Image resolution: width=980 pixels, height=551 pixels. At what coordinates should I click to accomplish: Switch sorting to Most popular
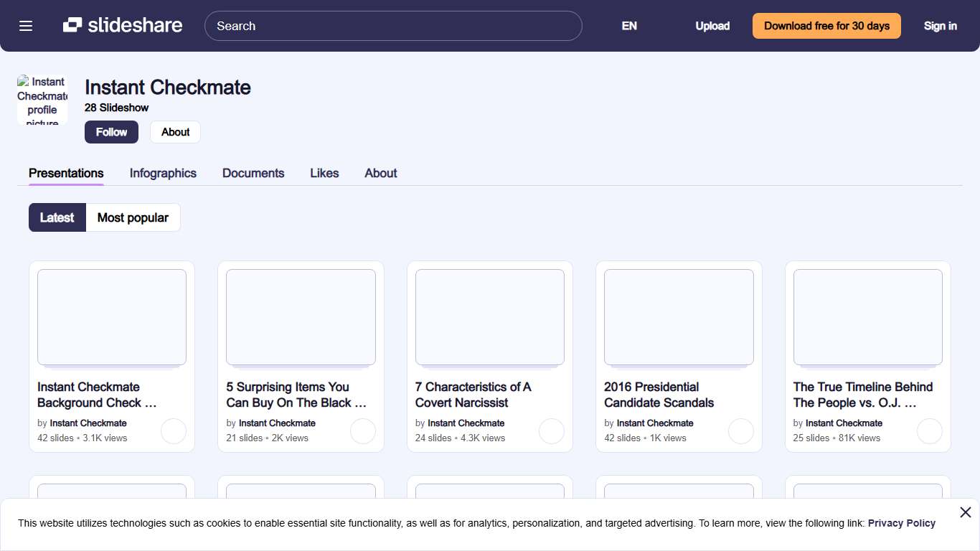click(x=133, y=217)
